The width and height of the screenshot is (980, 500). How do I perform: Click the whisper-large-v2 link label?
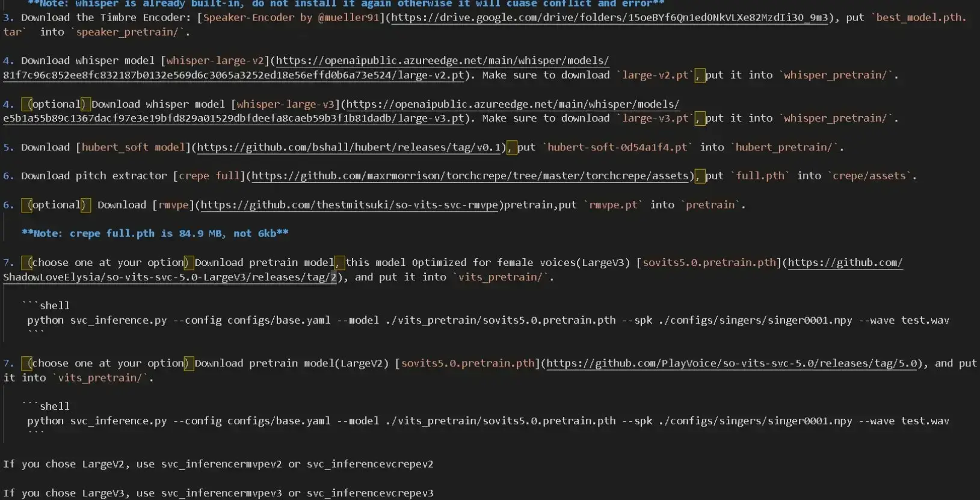coord(215,60)
